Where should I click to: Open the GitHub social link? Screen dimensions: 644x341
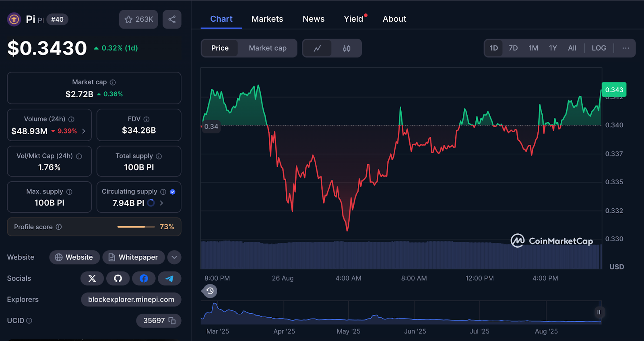(x=118, y=278)
